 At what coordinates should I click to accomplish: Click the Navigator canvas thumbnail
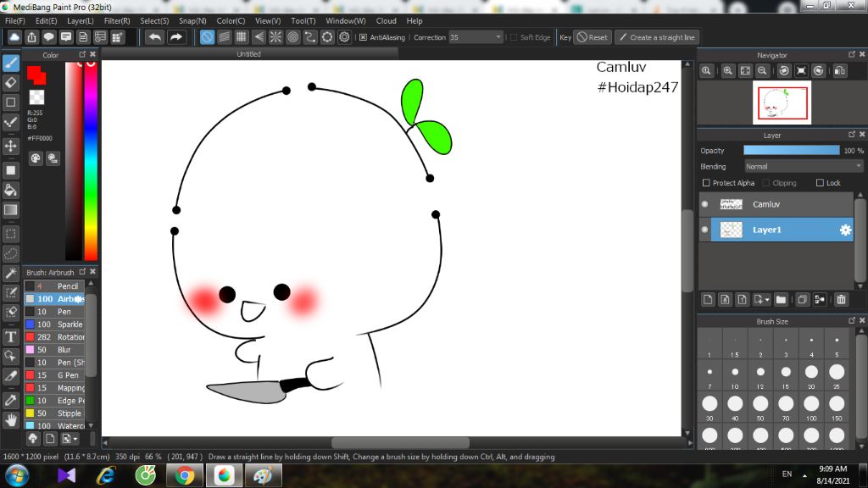tap(782, 103)
